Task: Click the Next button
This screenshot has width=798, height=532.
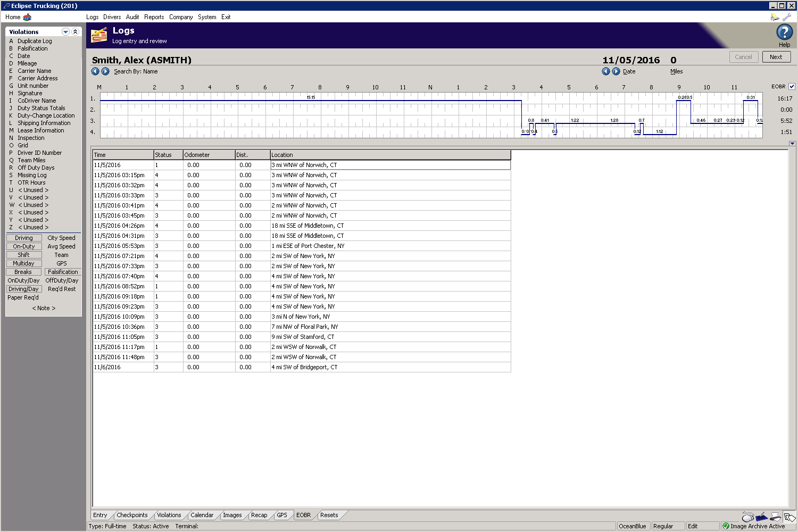Action: tap(776, 57)
